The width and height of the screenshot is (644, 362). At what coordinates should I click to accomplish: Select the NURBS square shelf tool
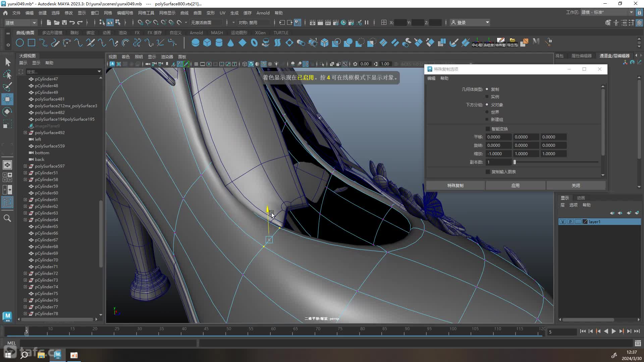pyautogui.click(x=32, y=43)
